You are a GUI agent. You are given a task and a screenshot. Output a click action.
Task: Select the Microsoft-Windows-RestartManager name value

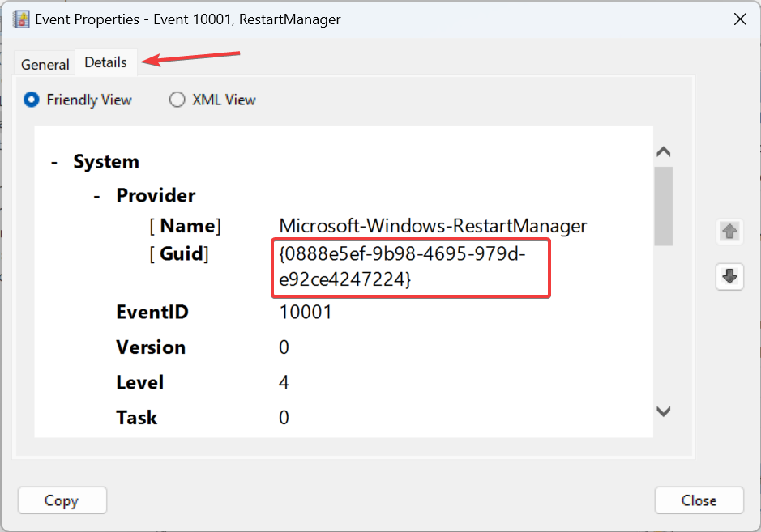tap(432, 226)
